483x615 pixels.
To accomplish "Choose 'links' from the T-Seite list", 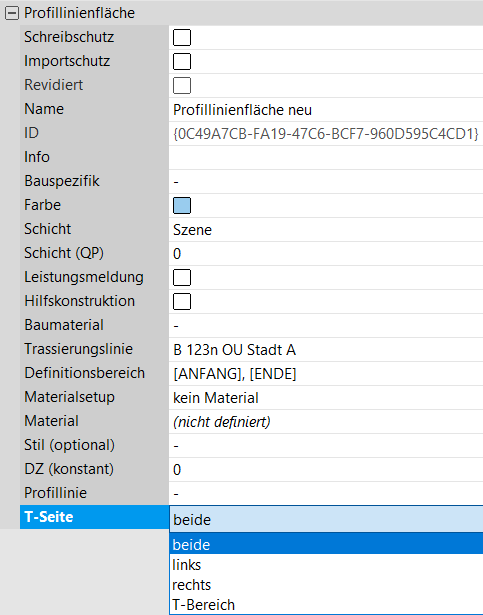I will (326, 565).
